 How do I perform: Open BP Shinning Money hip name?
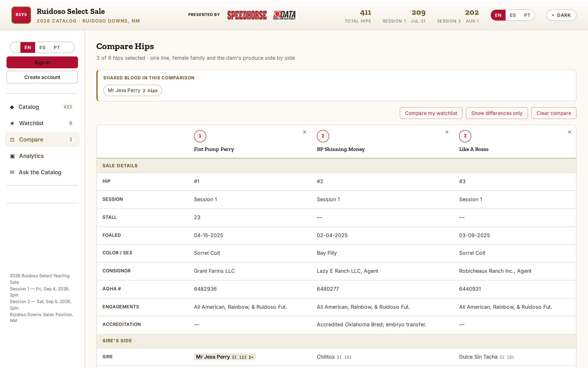[x=341, y=149]
